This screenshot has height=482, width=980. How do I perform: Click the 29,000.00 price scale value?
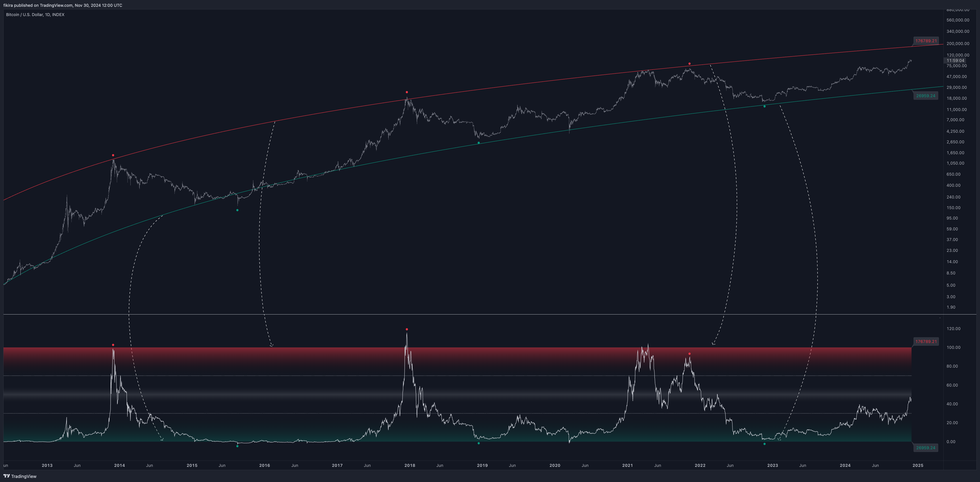(x=956, y=87)
